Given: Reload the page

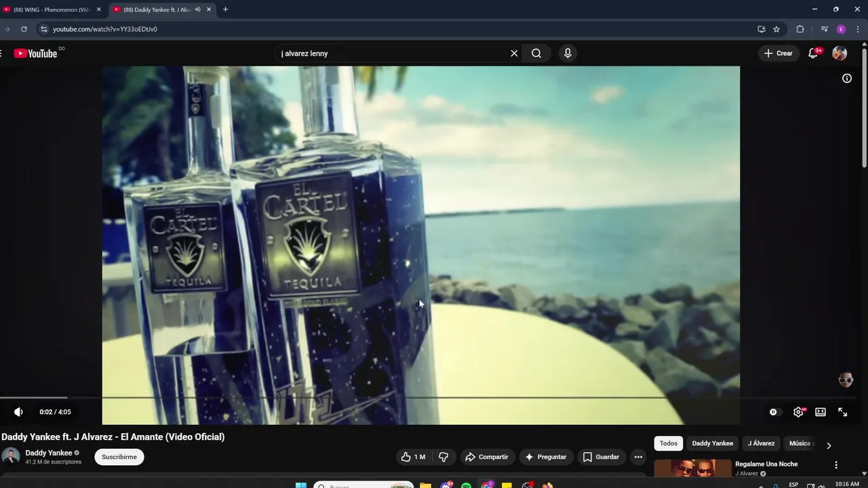Looking at the screenshot, I should click(x=24, y=29).
